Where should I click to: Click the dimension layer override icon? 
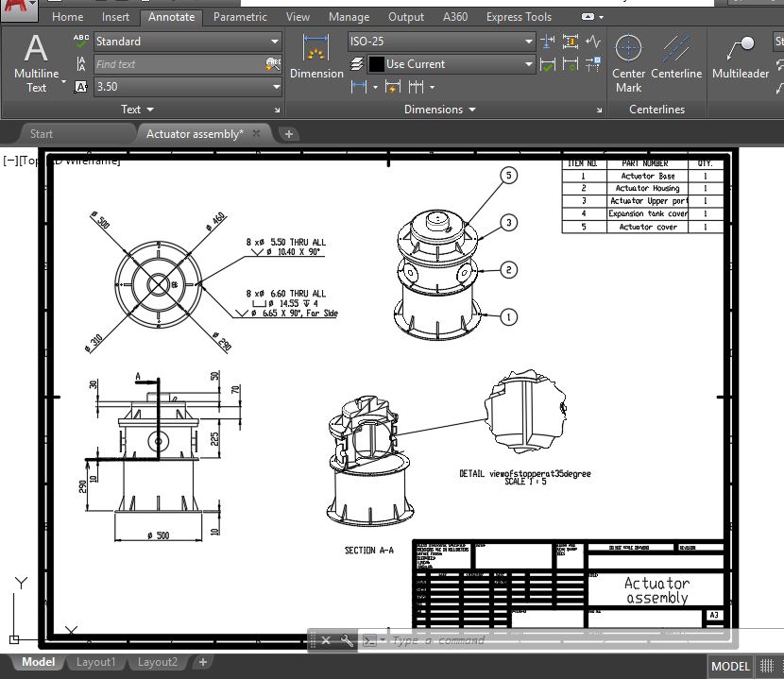click(x=356, y=64)
